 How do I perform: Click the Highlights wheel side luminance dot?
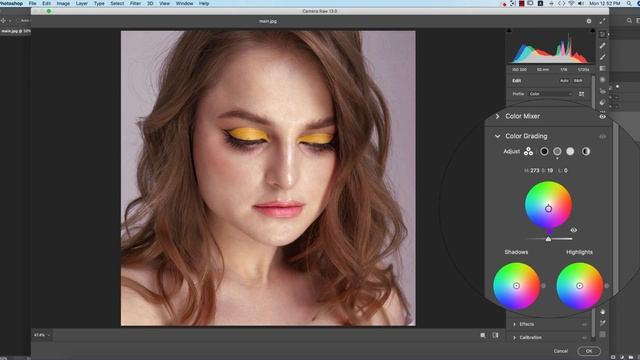[x=607, y=286]
